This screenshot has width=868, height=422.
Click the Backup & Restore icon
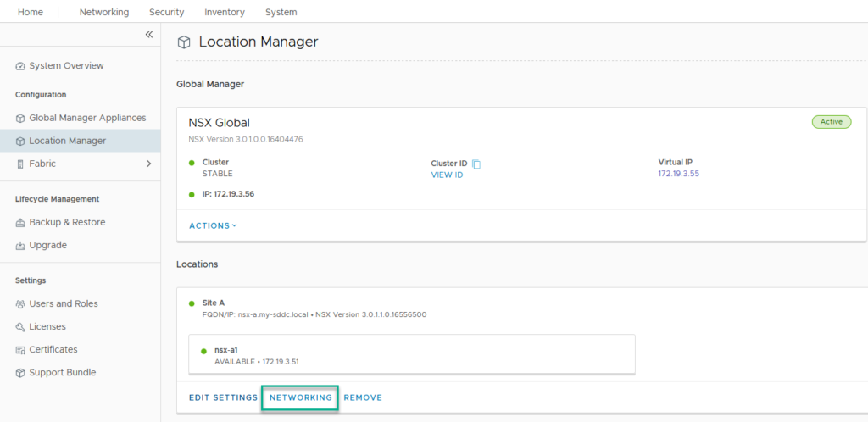tap(20, 223)
